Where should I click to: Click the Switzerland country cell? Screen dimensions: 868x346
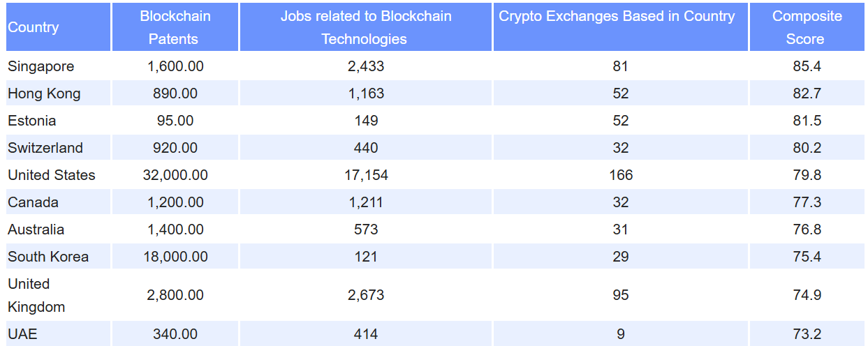pyautogui.click(x=45, y=148)
